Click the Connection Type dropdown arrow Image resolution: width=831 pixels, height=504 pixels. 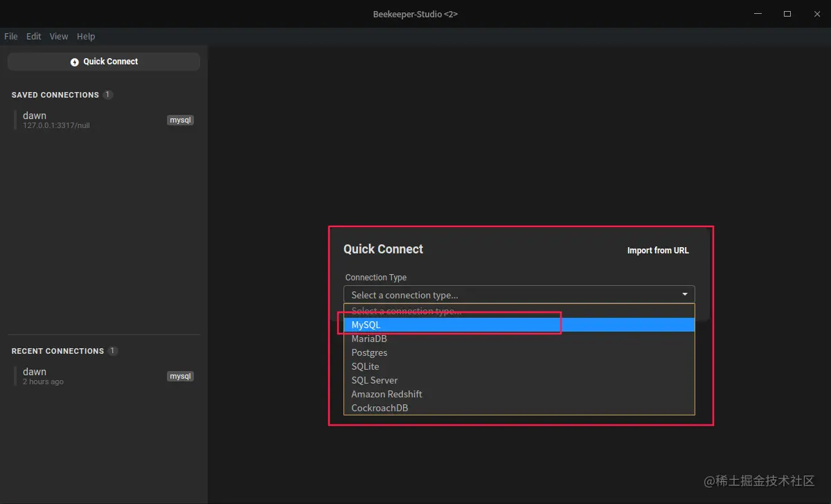click(685, 295)
